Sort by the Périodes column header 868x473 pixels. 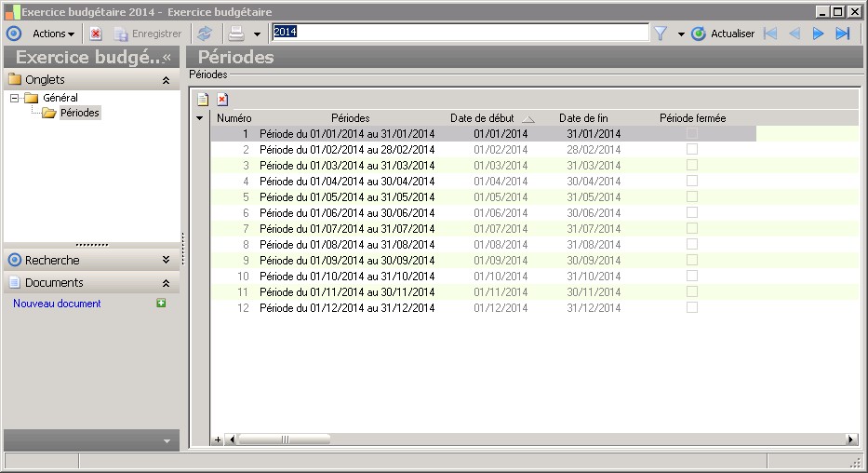351,118
